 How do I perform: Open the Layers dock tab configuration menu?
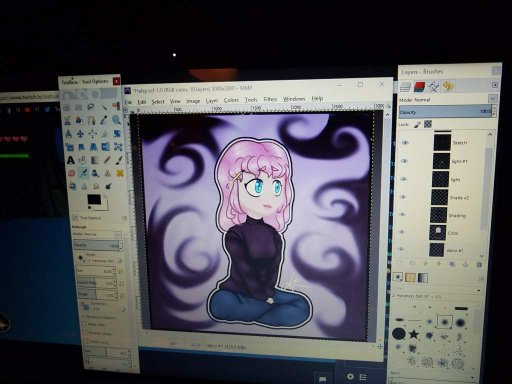click(x=495, y=85)
